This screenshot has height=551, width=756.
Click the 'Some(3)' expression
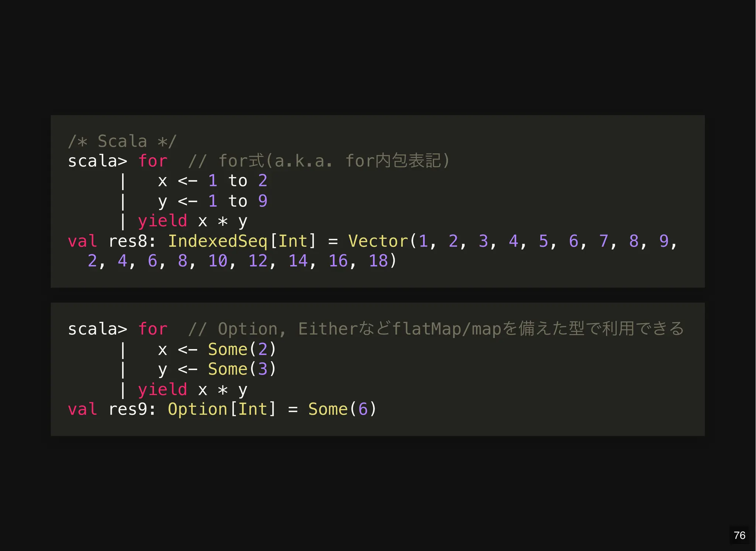(242, 369)
